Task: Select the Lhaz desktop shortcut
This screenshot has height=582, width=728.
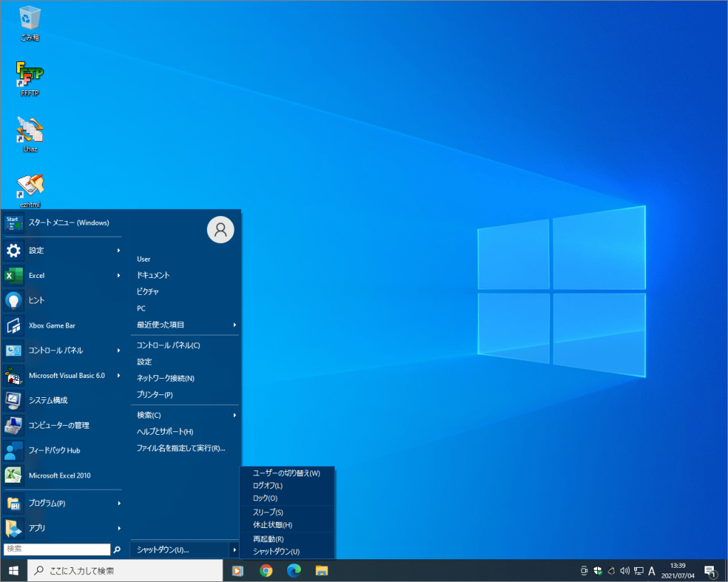Action: click(x=30, y=134)
